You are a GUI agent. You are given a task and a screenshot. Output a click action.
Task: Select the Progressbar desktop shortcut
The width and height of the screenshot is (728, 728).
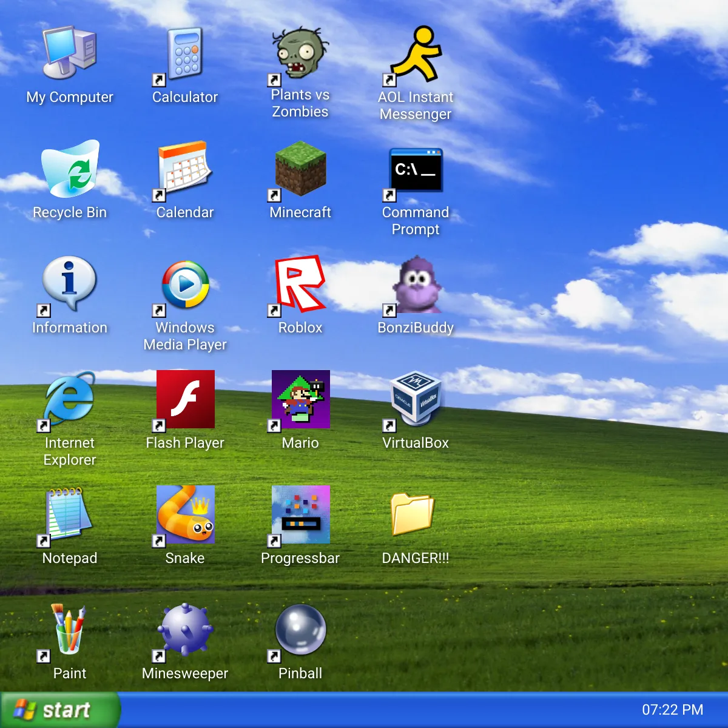coord(300,514)
